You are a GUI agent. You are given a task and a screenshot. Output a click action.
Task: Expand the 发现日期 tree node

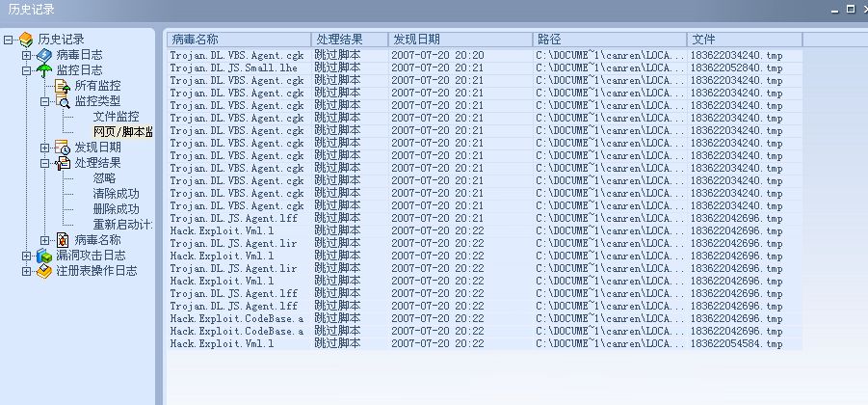tap(44, 148)
